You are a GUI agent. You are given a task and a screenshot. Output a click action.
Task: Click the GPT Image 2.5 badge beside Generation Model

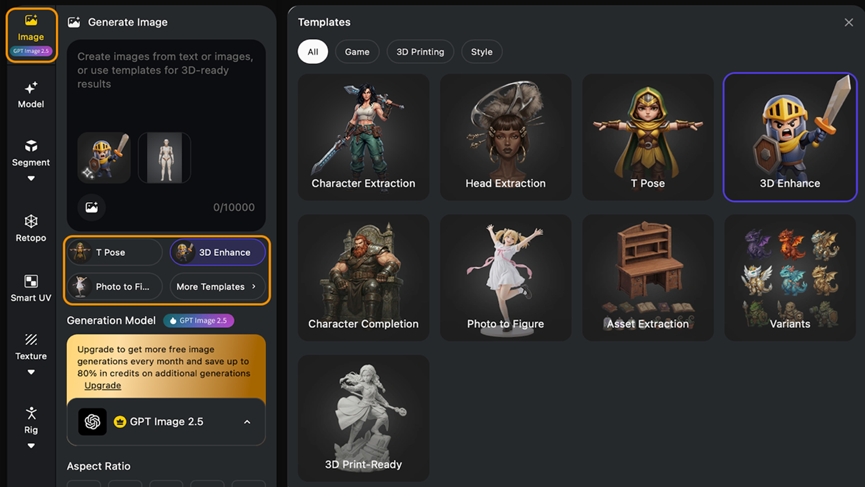pyautogui.click(x=199, y=320)
